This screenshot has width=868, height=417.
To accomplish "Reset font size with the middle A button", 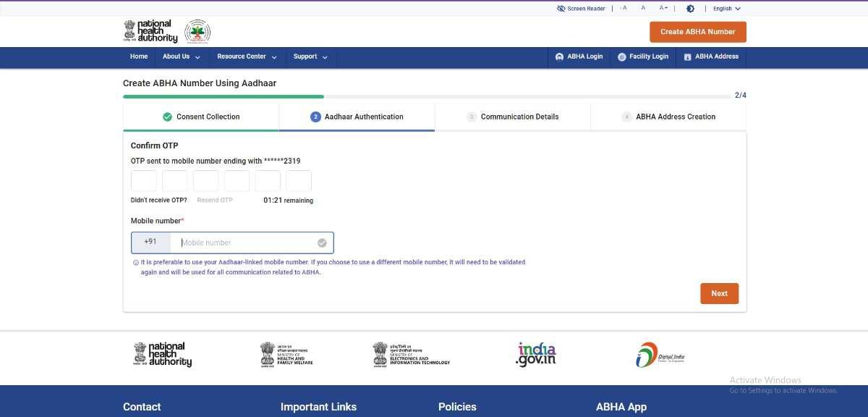I will (643, 8).
